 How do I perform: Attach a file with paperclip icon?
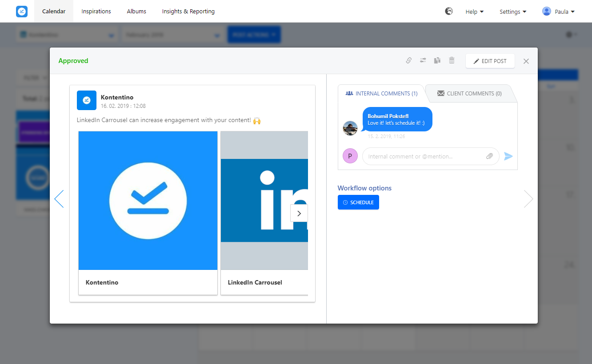tap(489, 156)
